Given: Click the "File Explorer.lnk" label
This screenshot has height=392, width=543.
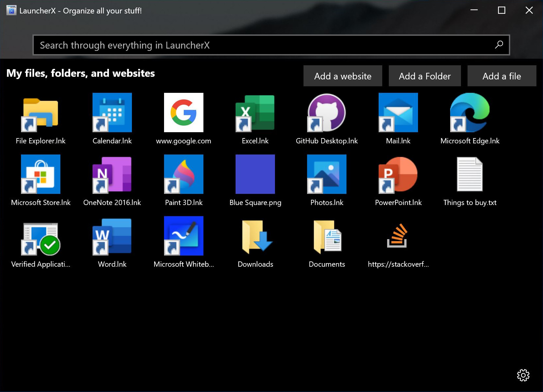Looking at the screenshot, I should (x=41, y=141).
